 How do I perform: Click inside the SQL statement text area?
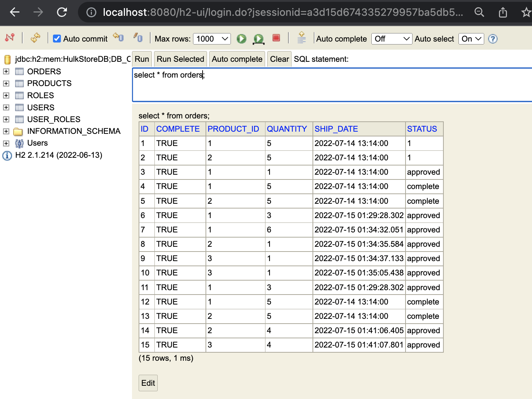[332, 85]
